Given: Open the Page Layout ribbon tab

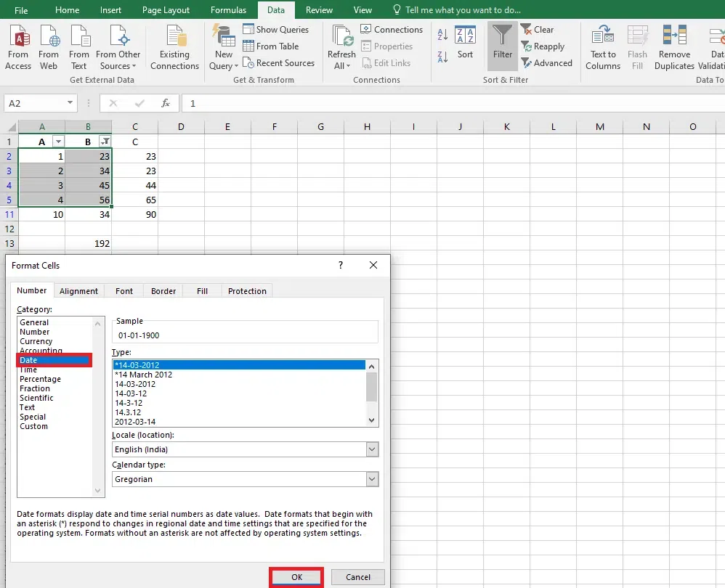Looking at the screenshot, I should click(166, 10).
